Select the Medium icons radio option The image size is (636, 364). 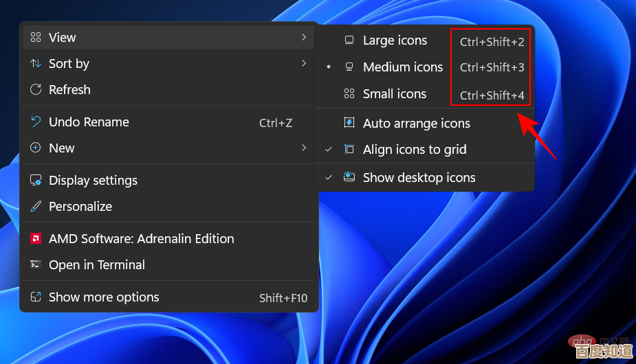tap(402, 67)
